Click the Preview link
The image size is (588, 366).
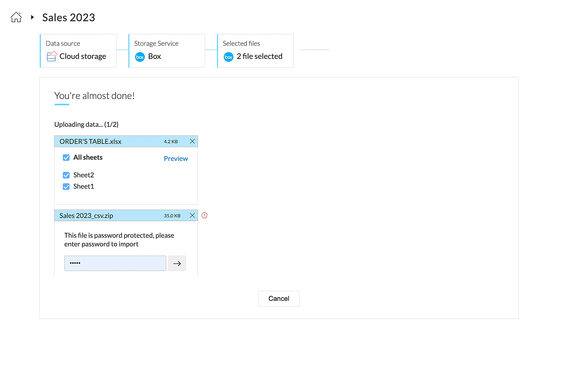point(176,158)
